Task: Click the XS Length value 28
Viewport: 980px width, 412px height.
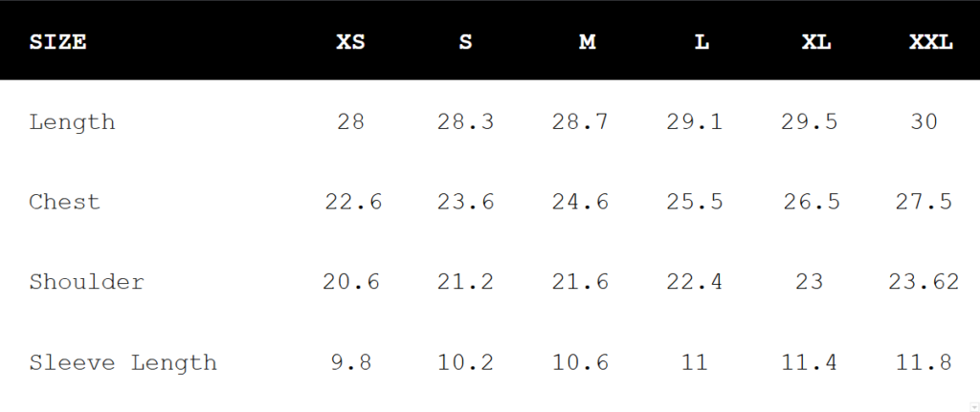Action: (350, 122)
